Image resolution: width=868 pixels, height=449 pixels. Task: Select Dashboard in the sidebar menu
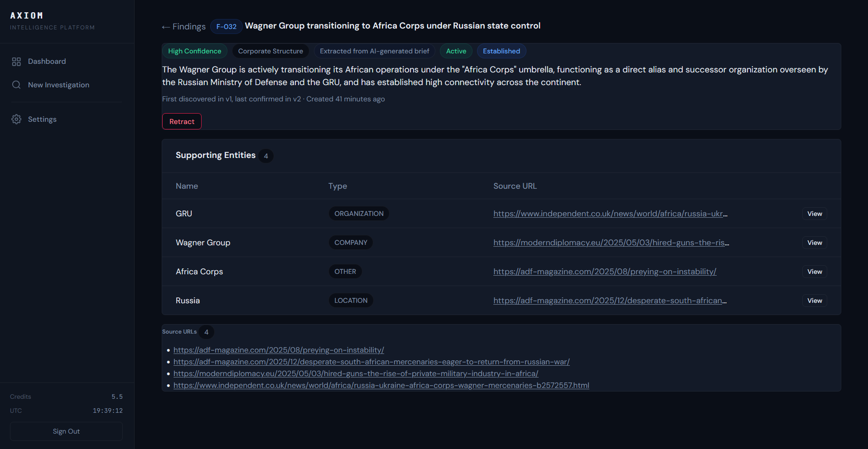47,61
